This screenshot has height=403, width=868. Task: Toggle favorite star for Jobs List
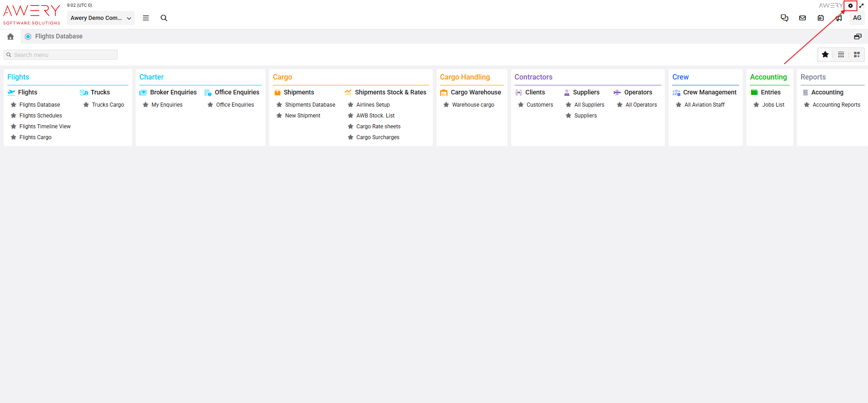pyautogui.click(x=756, y=105)
